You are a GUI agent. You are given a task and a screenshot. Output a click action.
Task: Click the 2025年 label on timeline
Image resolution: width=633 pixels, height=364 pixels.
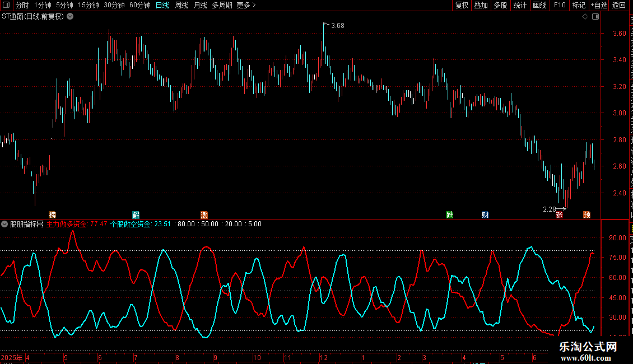(x=12, y=357)
